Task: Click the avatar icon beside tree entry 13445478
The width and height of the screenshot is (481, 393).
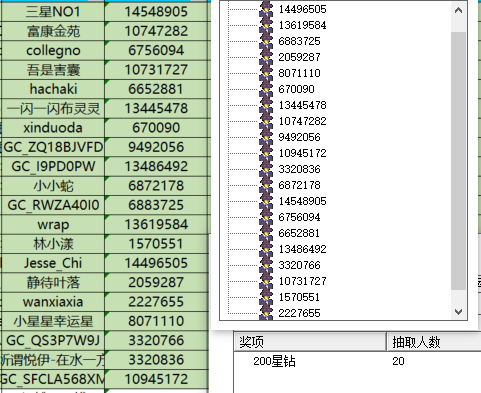Action: pyautogui.click(x=266, y=105)
